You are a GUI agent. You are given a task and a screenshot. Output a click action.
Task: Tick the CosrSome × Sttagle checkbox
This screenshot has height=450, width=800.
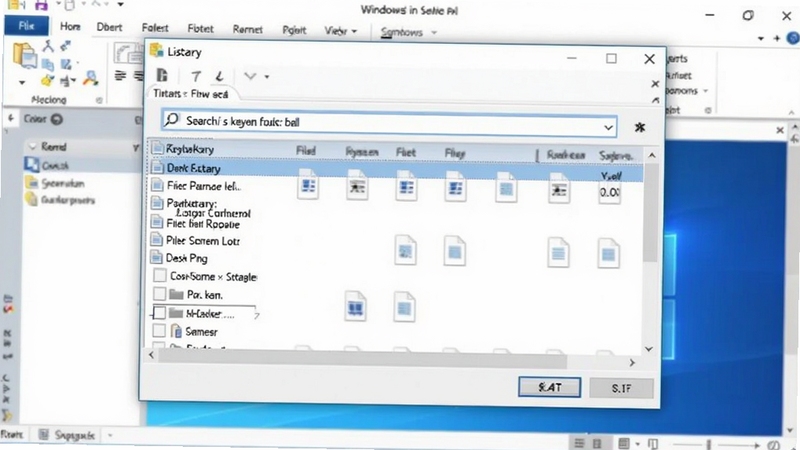click(160, 276)
